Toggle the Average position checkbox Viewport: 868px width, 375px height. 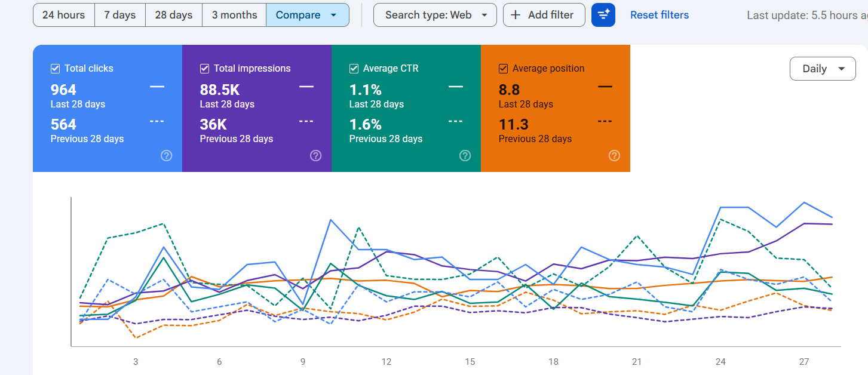click(503, 69)
